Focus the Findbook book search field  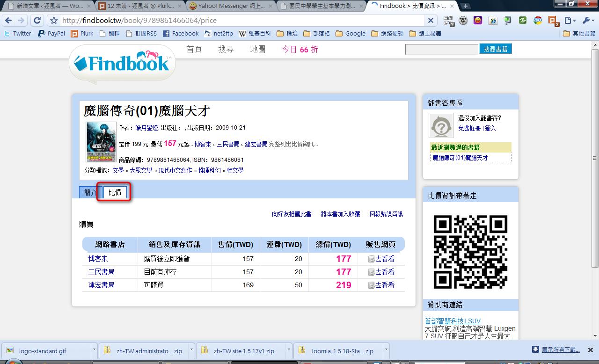[441, 49]
